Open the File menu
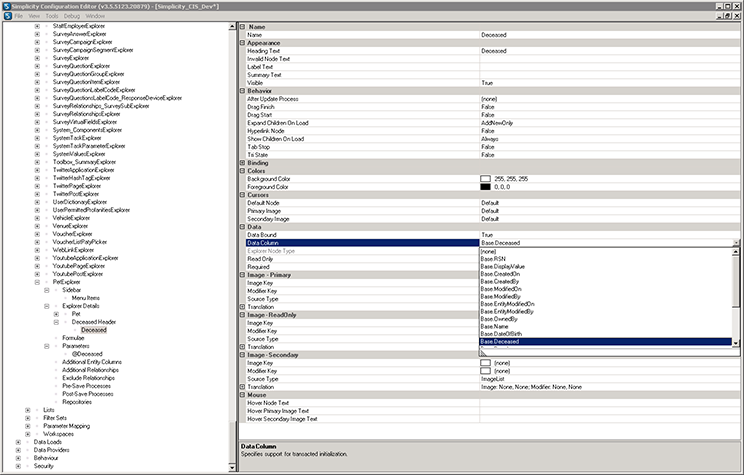This screenshot has width=744, height=475. pyautogui.click(x=19, y=17)
